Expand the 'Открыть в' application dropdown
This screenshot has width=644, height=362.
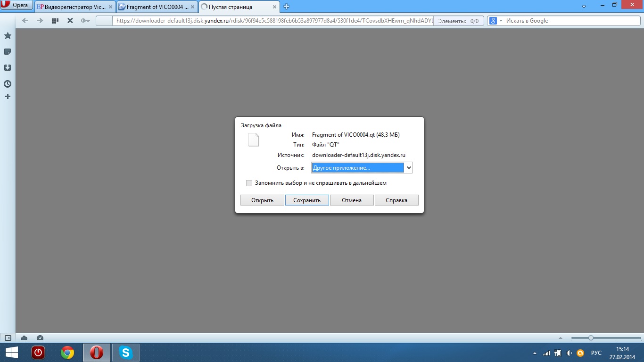tap(408, 168)
